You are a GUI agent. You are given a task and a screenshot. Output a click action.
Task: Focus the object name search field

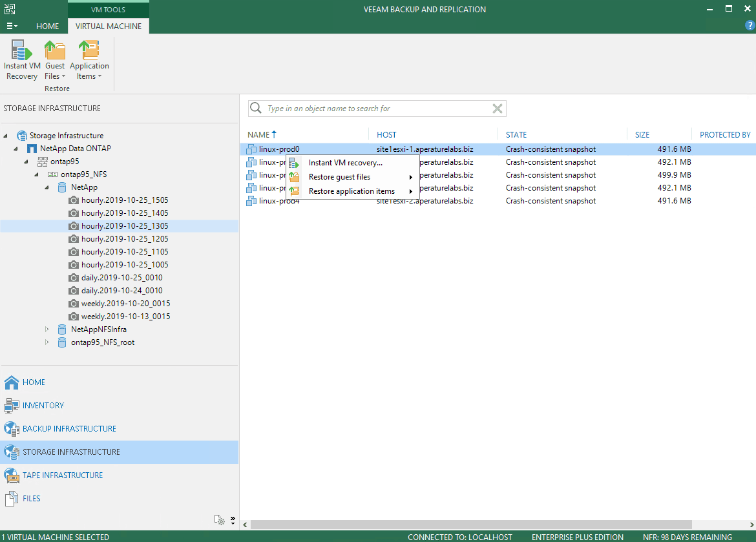coord(377,109)
